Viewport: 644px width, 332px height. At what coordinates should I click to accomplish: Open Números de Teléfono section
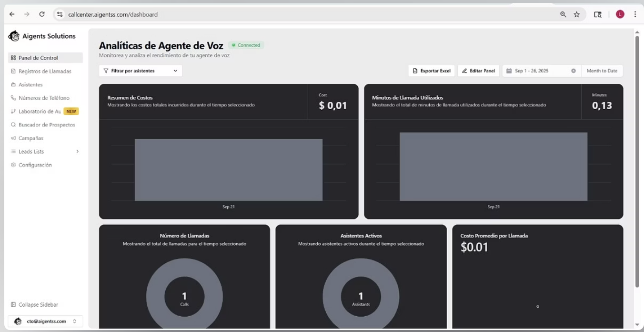[x=43, y=97]
